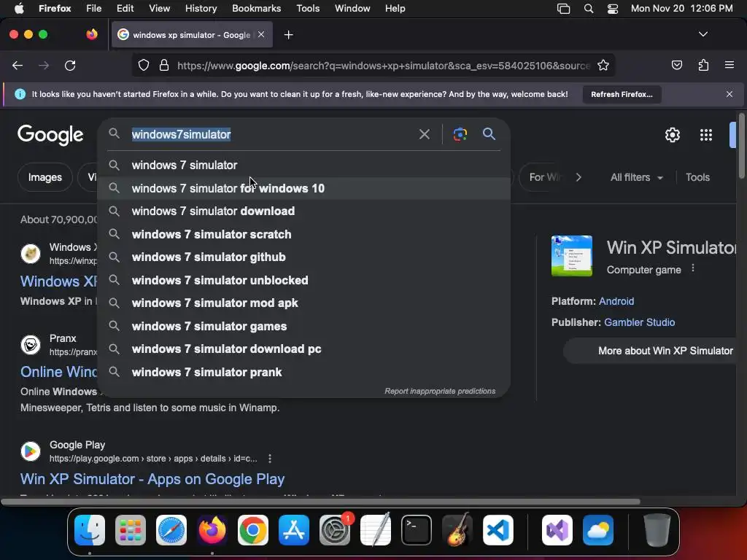Select suggestion windows 7 simulator mod apk
The width and height of the screenshot is (747, 560).
[x=304, y=303]
